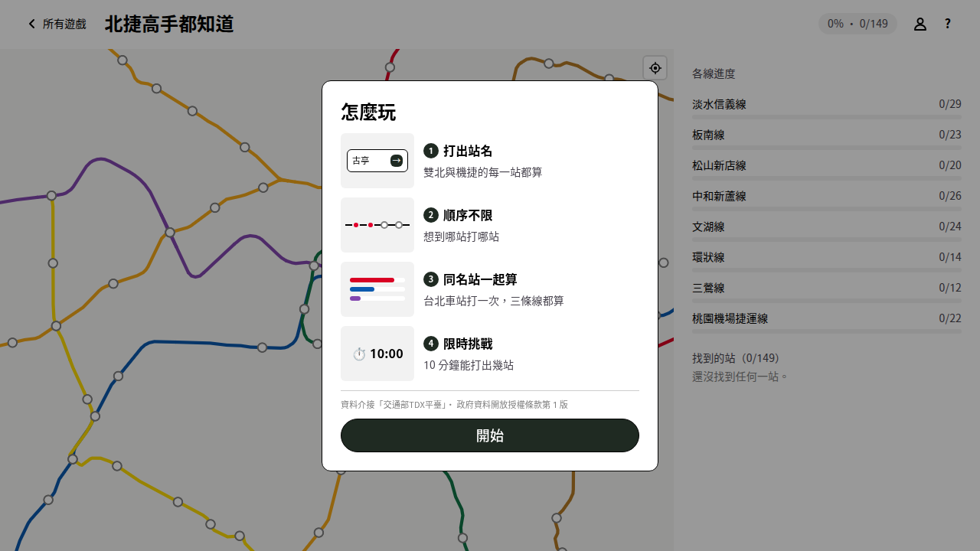Go back via the 所有遊戲 link
This screenshot has height=551, width=980.
point(57,24)
